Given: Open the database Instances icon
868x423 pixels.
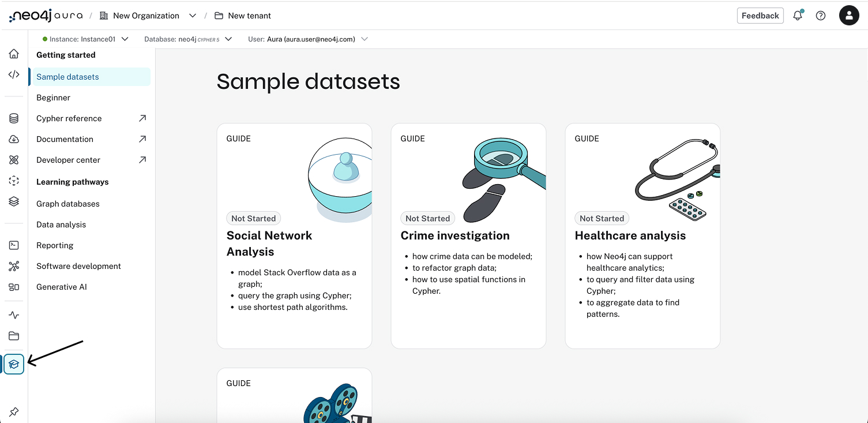Looking at the screenshot, I should [13, 118].
